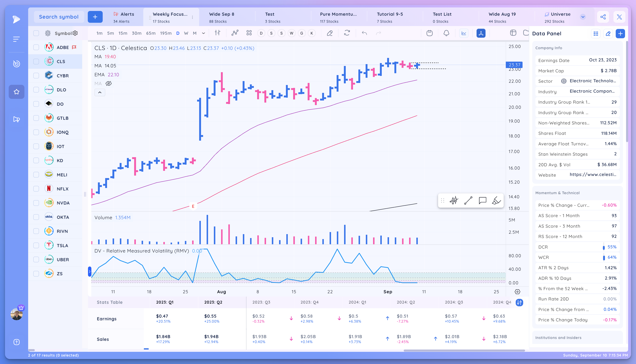Open the watchlist tabs dropdown arrow
Image resolution: width=636 pixels, height=364 pixels.
tap(583, 17)
